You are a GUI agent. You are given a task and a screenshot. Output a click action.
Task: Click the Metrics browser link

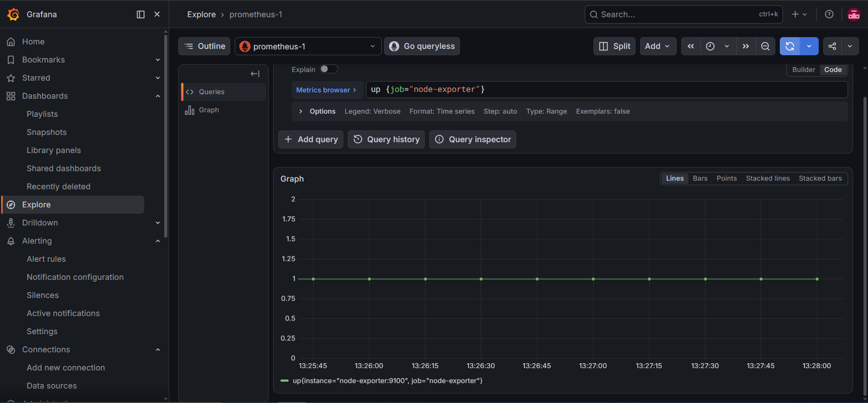pos(326,90)
